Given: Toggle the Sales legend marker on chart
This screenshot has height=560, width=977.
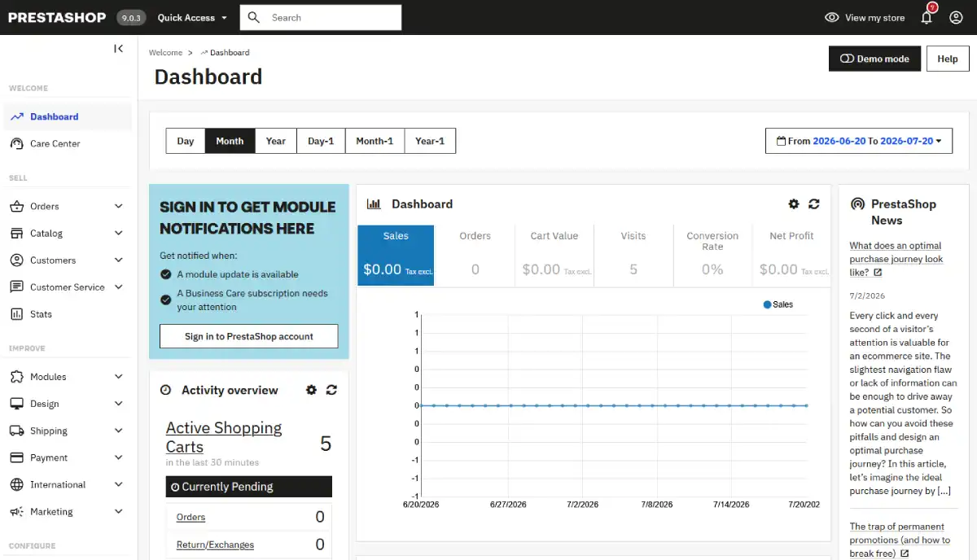Looking at the screenshot, I should [767, 304].
